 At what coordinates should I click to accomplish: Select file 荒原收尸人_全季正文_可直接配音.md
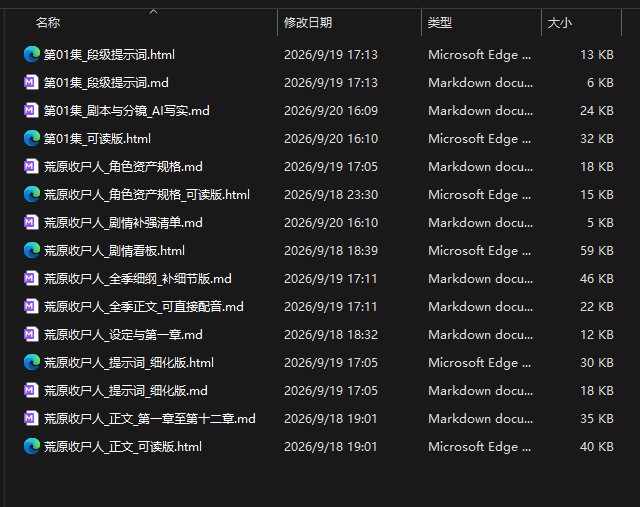[144, 306]
